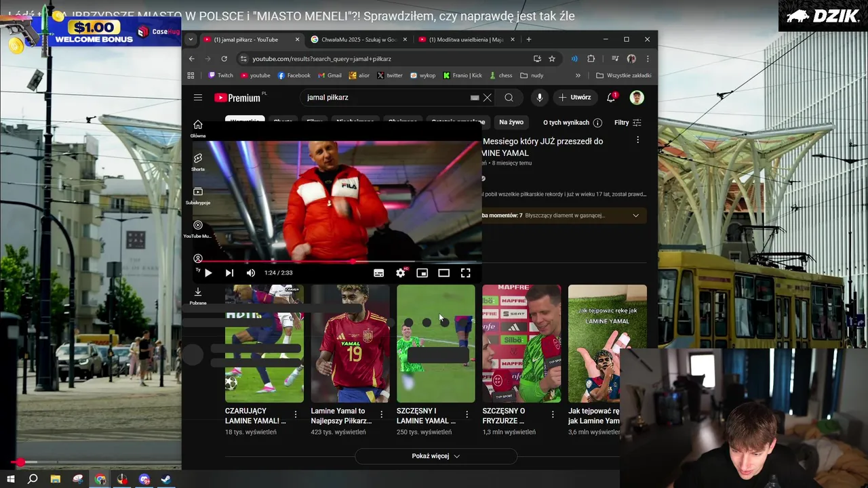Open a new Chrome tab
Screen dimensions: 868x488
click(529, 39)
